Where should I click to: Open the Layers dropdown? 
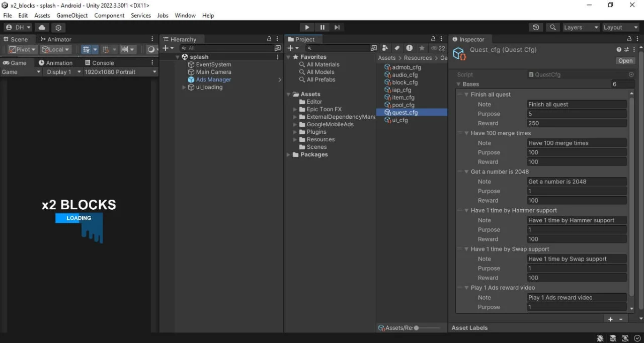[581, 28]
